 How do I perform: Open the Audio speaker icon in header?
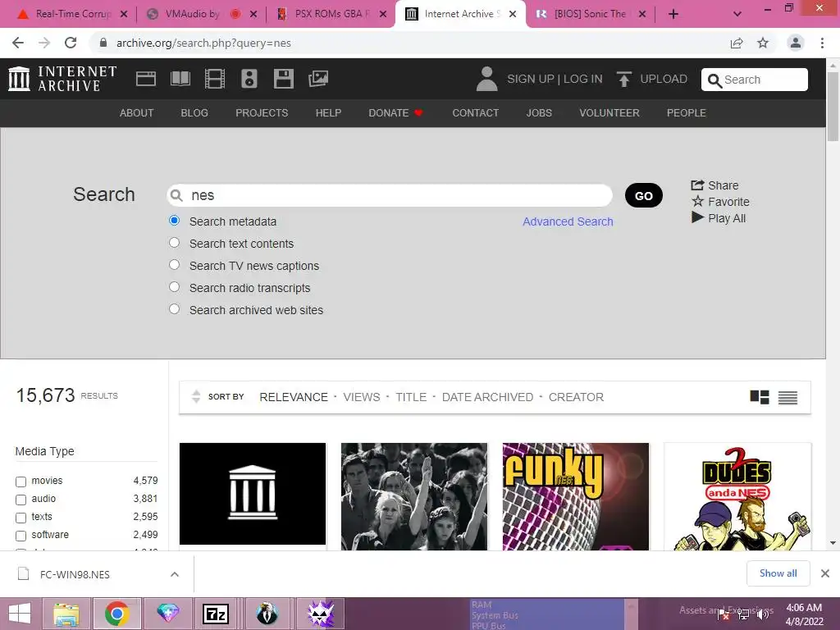(x=249, y=79)
